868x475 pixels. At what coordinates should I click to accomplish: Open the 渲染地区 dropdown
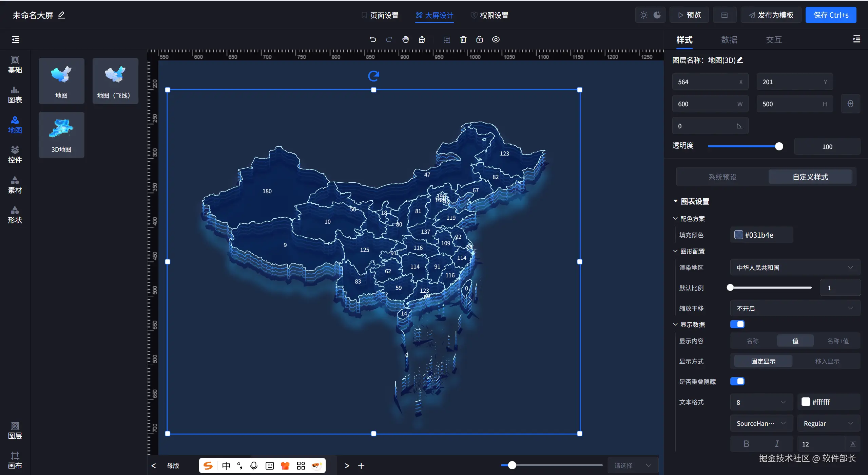794,268
